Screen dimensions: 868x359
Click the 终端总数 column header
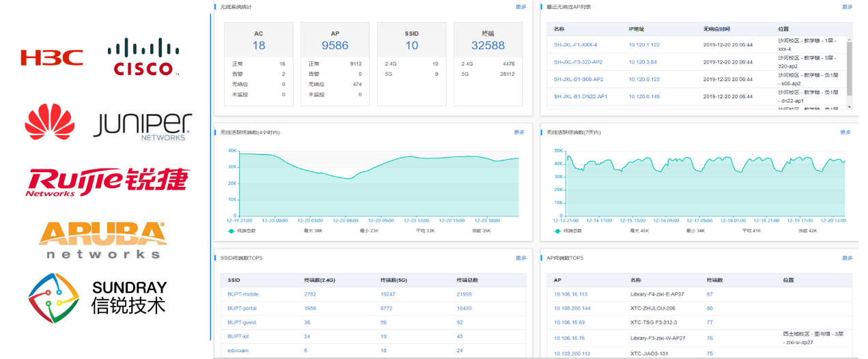tap(467, 280)
